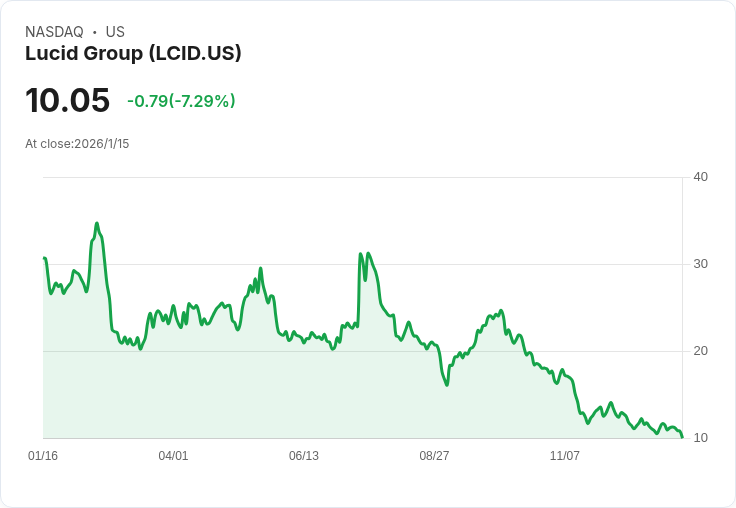Click the 08/27 x-axis date label
This screenshot has width=736, height=508.
[434, 455]
